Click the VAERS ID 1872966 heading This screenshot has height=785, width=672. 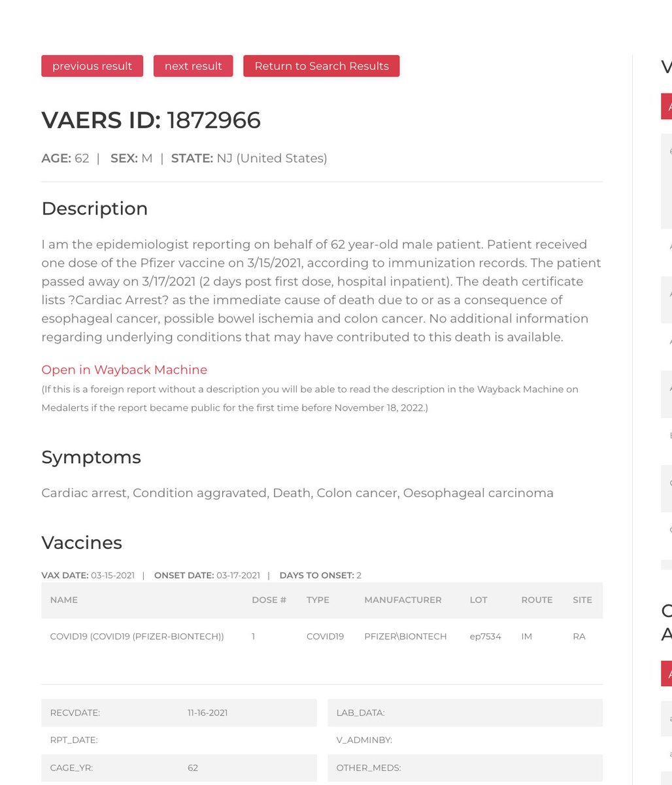pos(151,120)
